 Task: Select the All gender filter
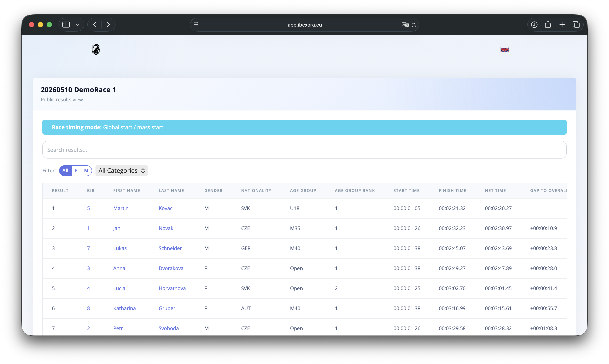[65, 170]
